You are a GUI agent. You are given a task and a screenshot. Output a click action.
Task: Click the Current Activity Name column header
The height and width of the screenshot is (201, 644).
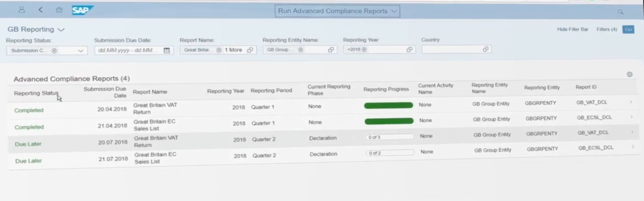click(x=435, y=88)
